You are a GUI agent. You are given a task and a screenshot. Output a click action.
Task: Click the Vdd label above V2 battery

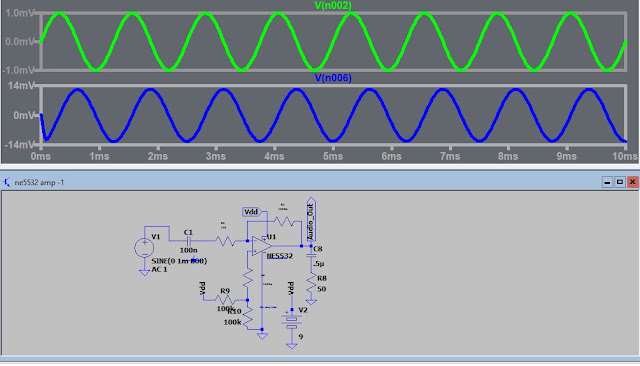[x=291, y=288]
